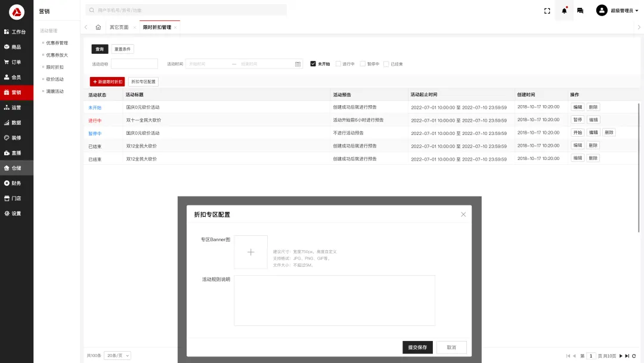Open the 订单 orders sidebar item
This screenshot has width=644, height=363.
(17, 62)
